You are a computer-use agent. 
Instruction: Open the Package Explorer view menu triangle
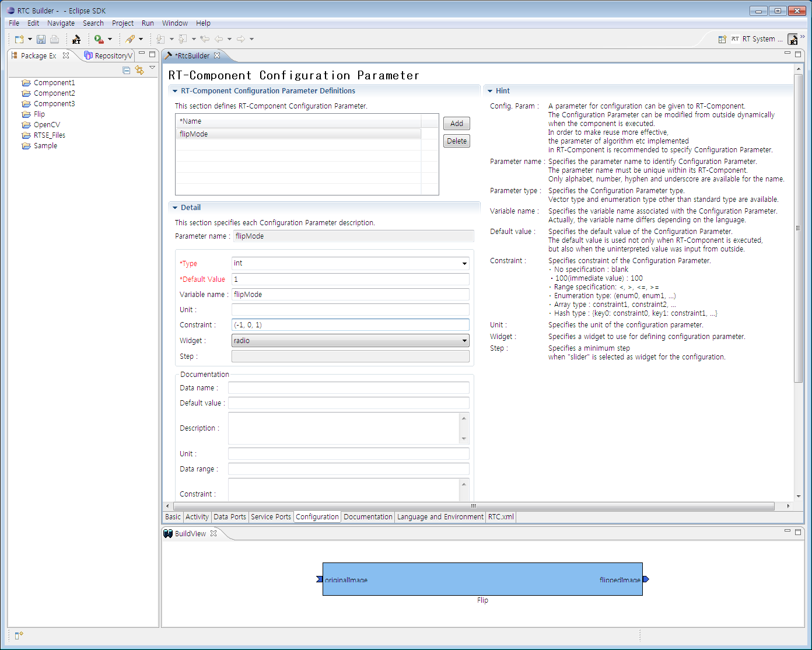[x=152, y=68]
